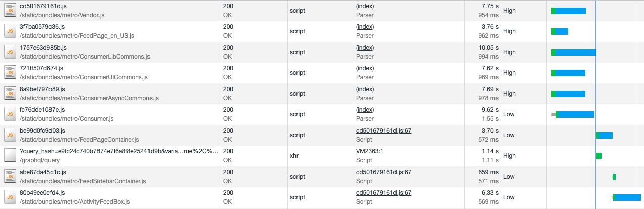Click the JS icon for 80b49ee0efd4.js
This screenshot has height=209, width=644.
pyautogui.click(x=10, y=197)
